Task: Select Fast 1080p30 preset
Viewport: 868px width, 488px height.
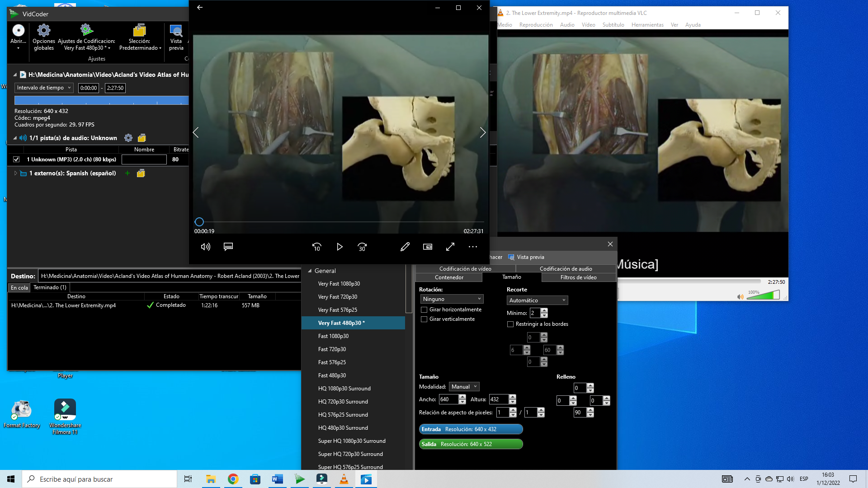Action: [333, 336]
